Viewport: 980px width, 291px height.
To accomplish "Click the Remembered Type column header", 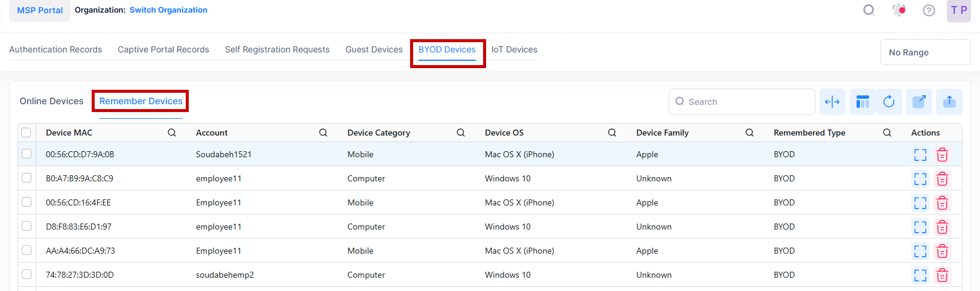I will point(809,133).
